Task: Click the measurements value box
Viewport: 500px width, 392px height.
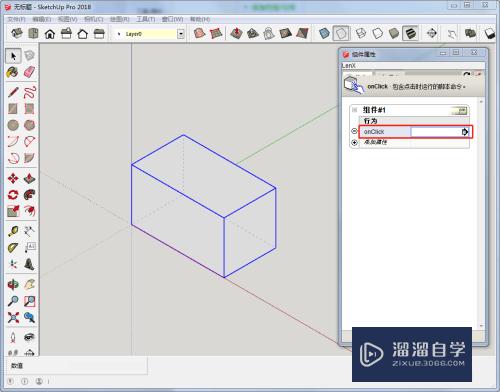Action: [x=86, y=366]
